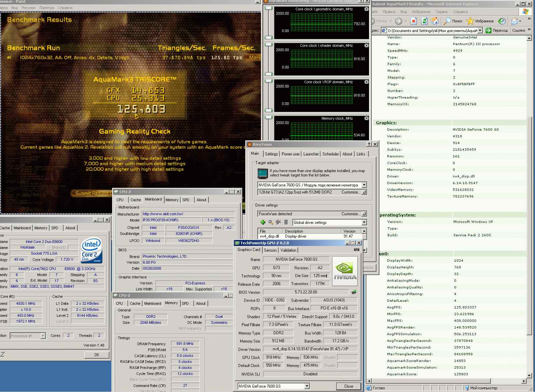
Task: Open the Validation tab in GPU-Z
Action: (x=288, y=250)
